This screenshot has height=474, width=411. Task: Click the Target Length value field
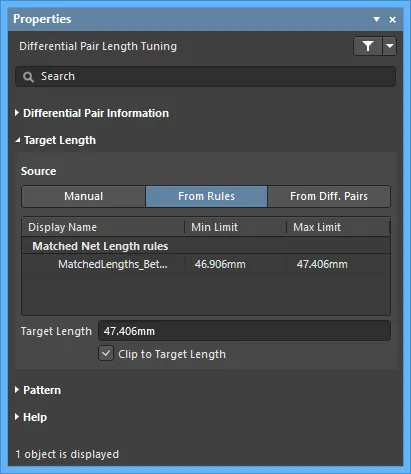(x=244, y=331)
